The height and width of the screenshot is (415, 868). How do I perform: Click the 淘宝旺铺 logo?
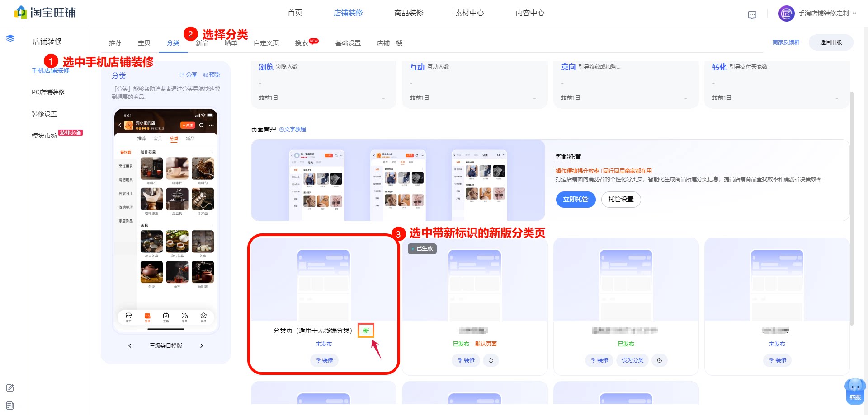45,12
